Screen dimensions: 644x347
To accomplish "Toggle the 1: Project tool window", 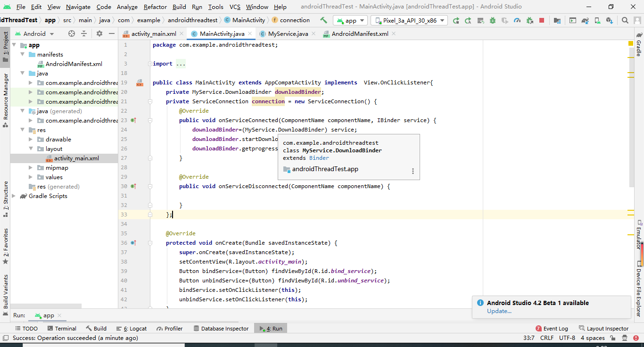I will [5, 47].
